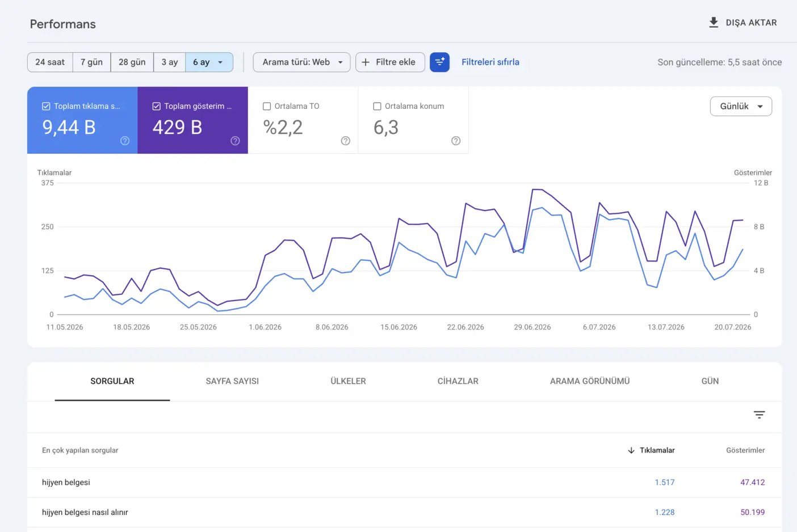The height and width of the screenshot is (532, 797).
Task: Click the 429 B total impressions value
Action: coord(177,128)
